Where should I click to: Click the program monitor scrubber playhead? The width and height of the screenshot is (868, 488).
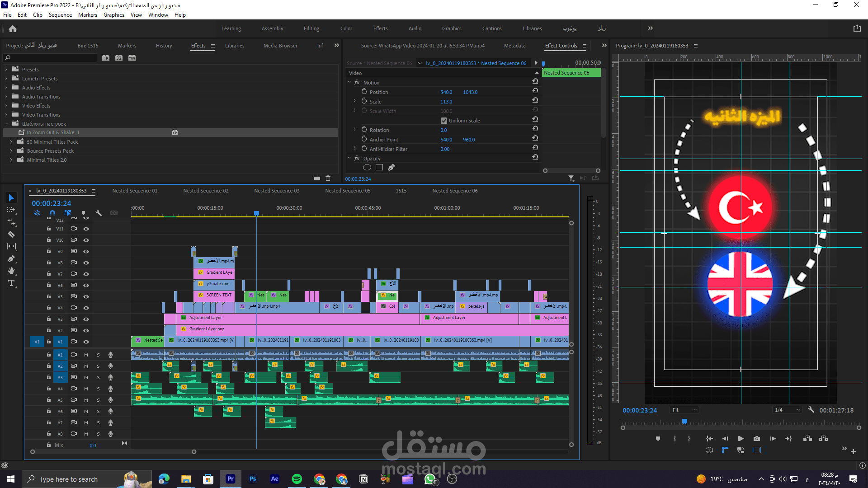point(684,422)
